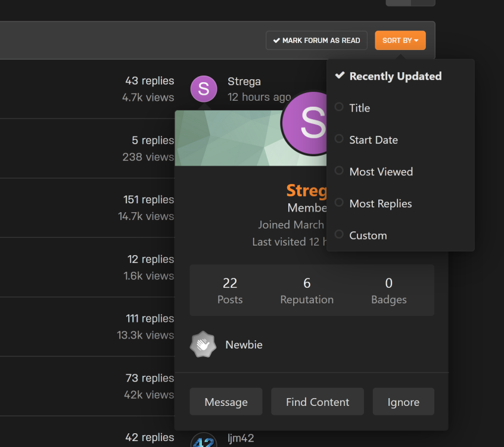The image size is (504, 447).
Task: Click the Ignore button
Action: pos(403,402)
